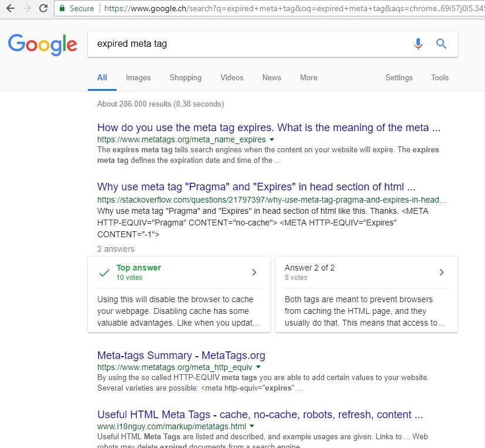The width and height of the screenshot is (485, 448).
Task: Click the browser back arrow
Action: [10, 8]
